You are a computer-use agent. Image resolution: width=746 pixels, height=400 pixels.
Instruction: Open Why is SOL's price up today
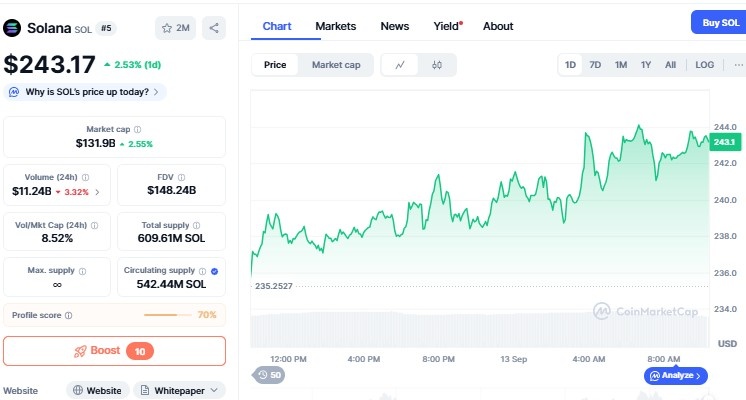pyautogui.click(x=85, y=92)
